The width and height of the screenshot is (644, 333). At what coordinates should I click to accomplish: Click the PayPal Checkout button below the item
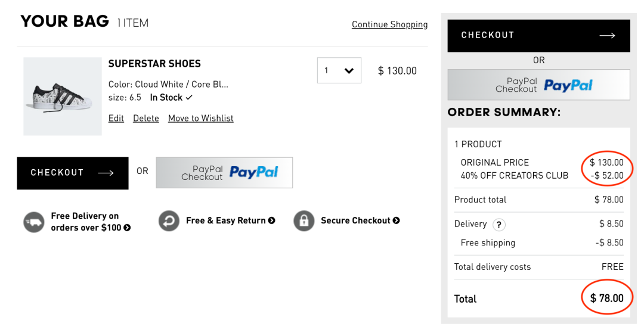click(x=224, y=173)
